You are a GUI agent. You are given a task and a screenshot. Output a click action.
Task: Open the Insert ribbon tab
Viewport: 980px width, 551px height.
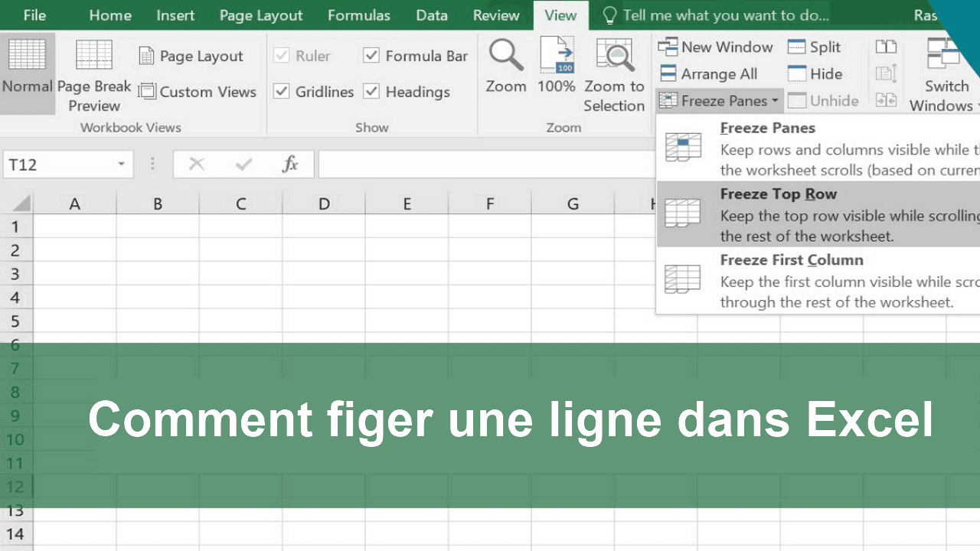pos(175,15)
